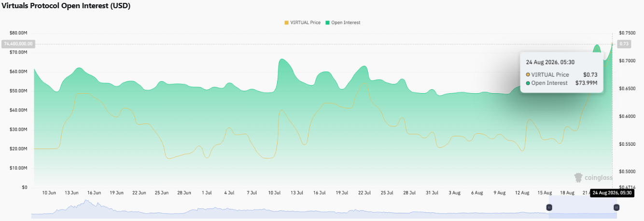Click the 19 Jun date label
Screen dimensions: 644x221
coord(117,193)
